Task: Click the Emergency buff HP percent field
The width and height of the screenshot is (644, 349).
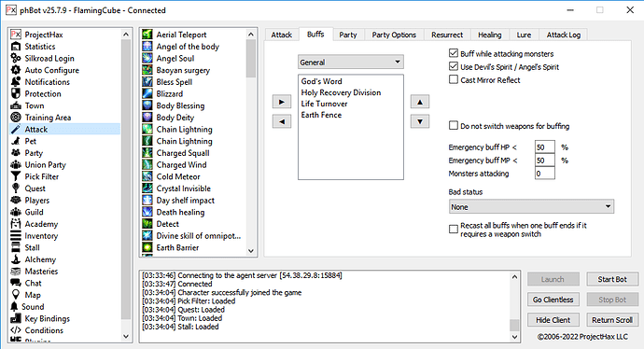Action: 545,147
